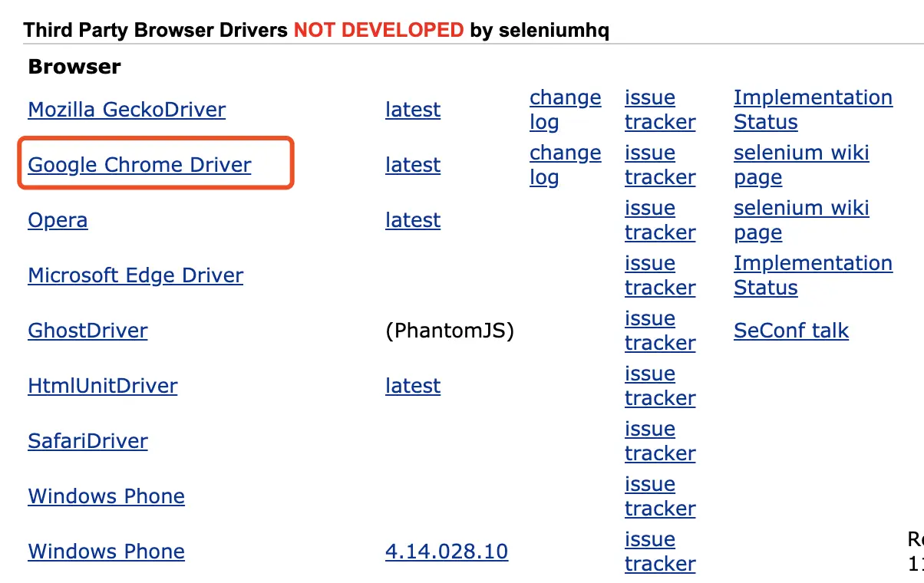The height and width of the screenshot is (583, 924).
Task: Open Implementation Status for Mozilla GeckoDriver
Action: [813, 110]
